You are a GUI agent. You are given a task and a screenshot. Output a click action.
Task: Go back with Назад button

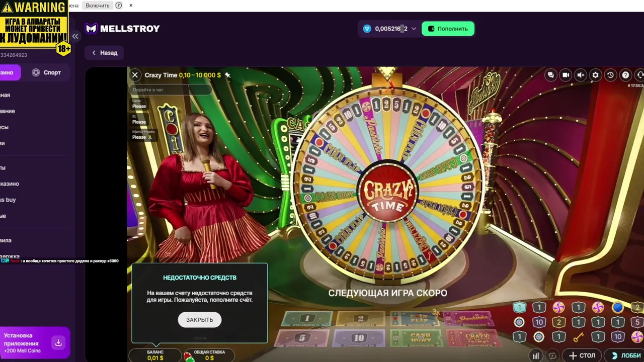105,53
